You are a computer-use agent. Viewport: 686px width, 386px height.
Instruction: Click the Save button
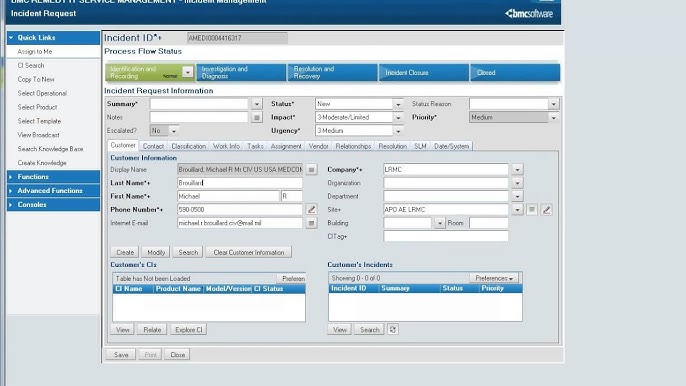(x=121, y=354)
